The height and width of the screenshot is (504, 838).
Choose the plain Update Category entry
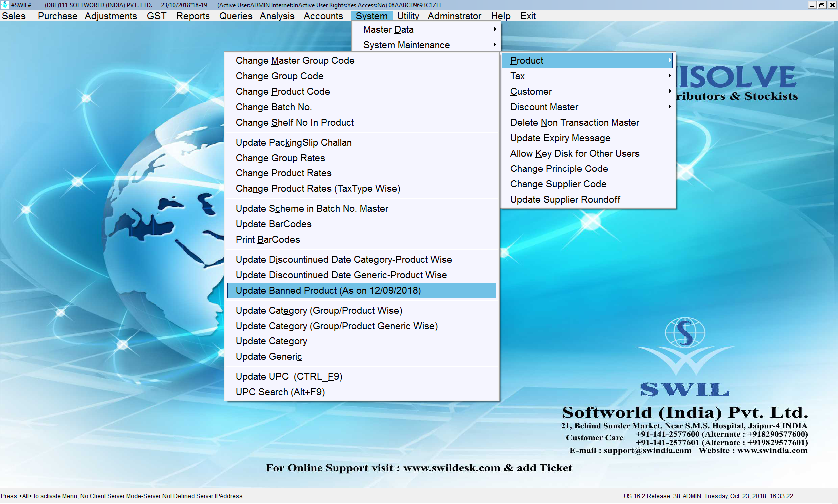(362, 341)
